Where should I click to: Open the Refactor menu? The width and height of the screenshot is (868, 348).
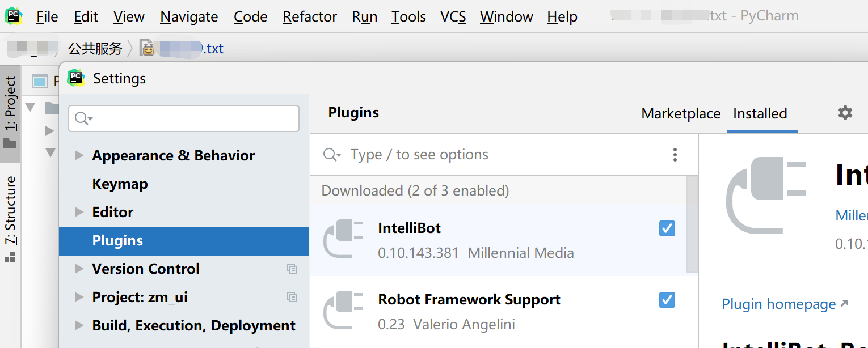coord(309,17)
